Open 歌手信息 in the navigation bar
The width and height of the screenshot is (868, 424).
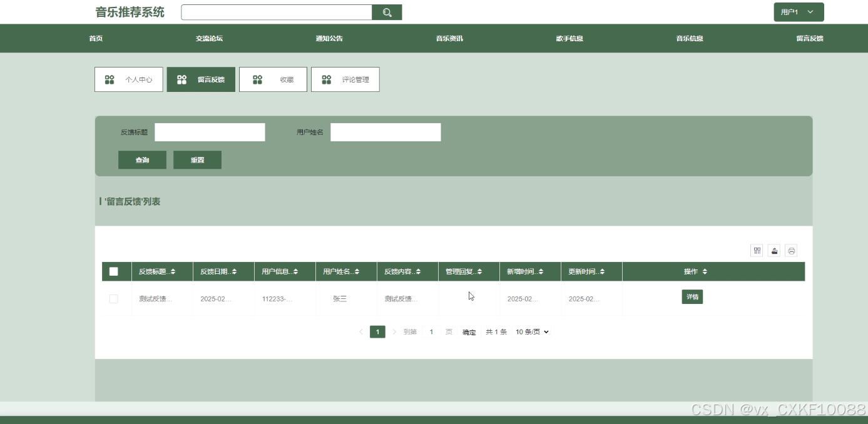point(569,38)
